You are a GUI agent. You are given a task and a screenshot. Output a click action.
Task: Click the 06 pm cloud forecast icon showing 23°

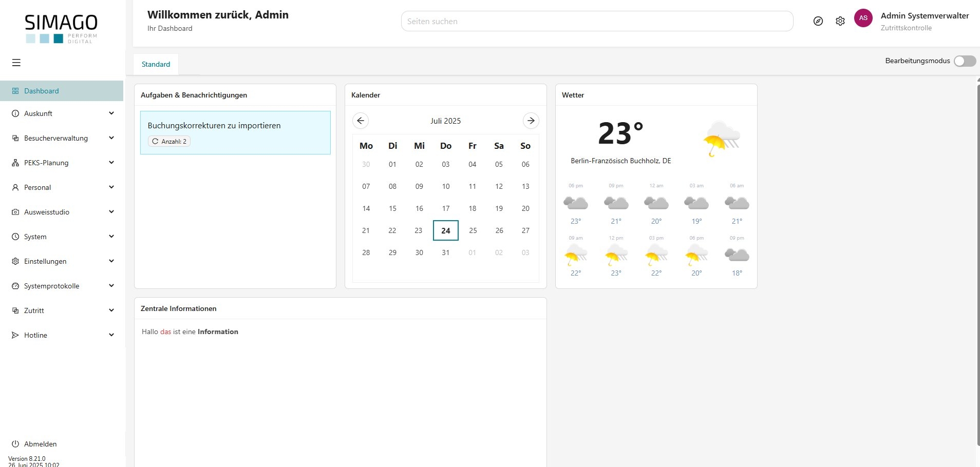(x=576, y=203)
